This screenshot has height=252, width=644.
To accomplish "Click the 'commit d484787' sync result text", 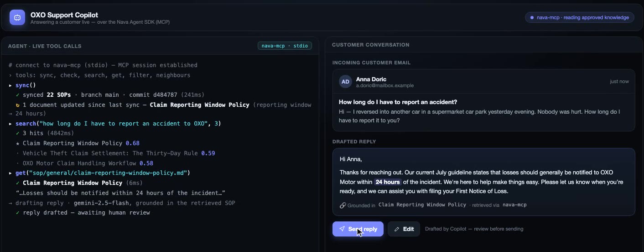I will [x=152, y=95].
